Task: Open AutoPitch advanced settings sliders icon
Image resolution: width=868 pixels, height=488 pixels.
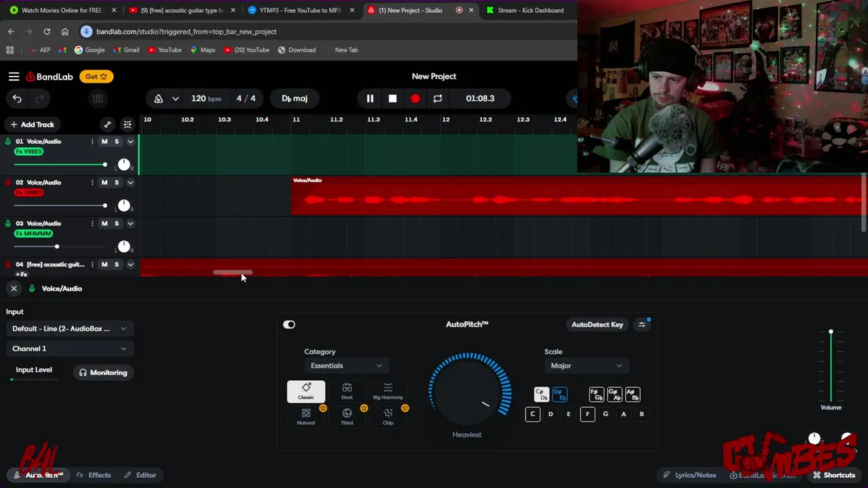Action: pos(642,325)
